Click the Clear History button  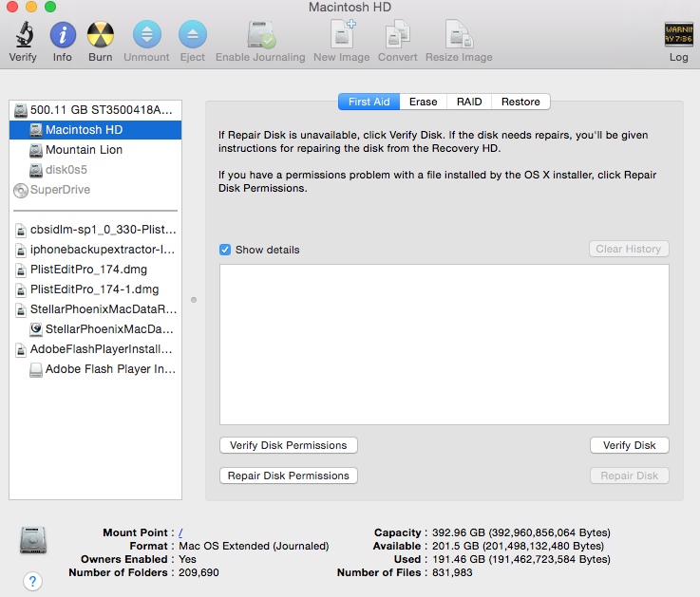tap(629, 249)
